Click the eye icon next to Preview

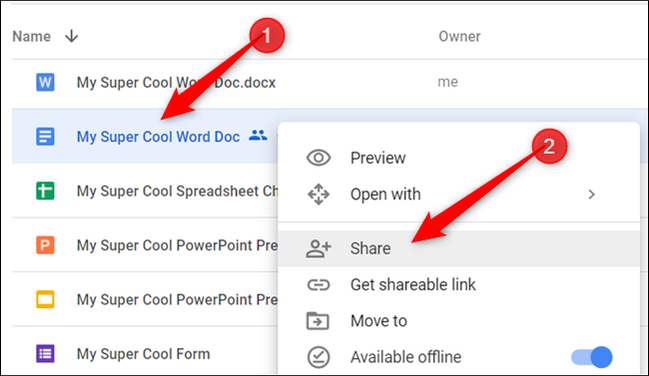point(318,158)
